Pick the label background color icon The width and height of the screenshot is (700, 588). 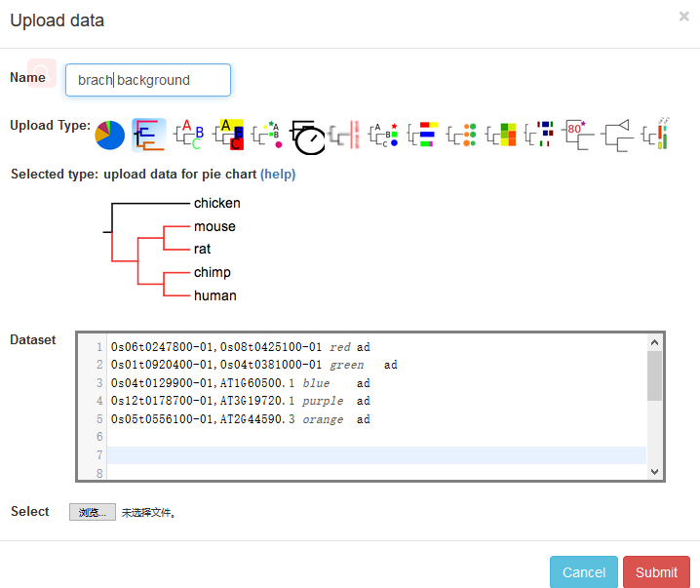[x=227, y=135]
